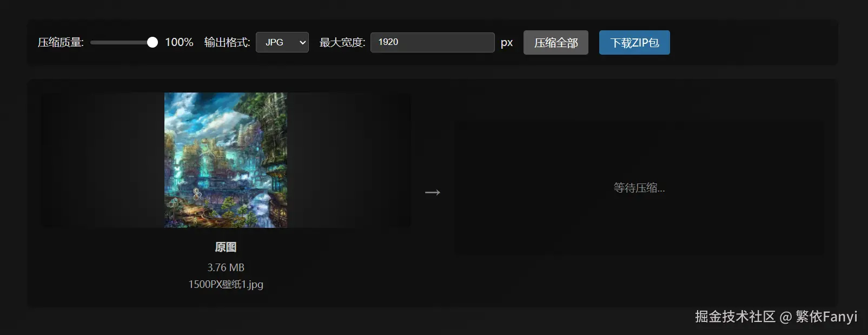The width and height of the screenshot is (868, 335).
Task: Click the 最大宽度 input field showing 1920
Action: [x=433, y=42]
